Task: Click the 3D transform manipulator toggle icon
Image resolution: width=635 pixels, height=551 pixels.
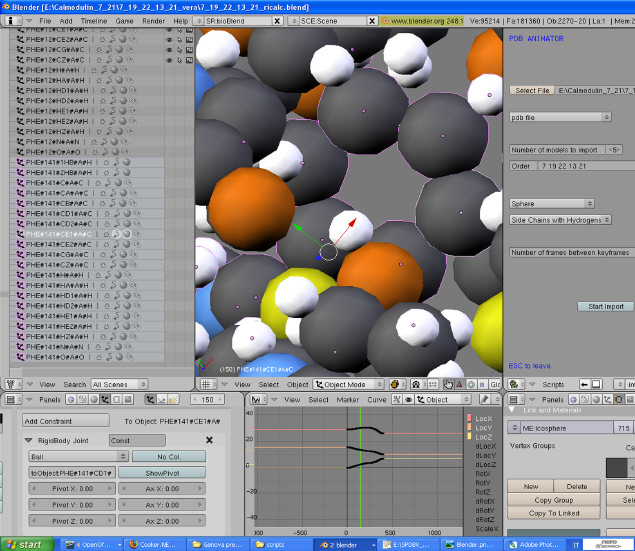Action: point(448,385)
